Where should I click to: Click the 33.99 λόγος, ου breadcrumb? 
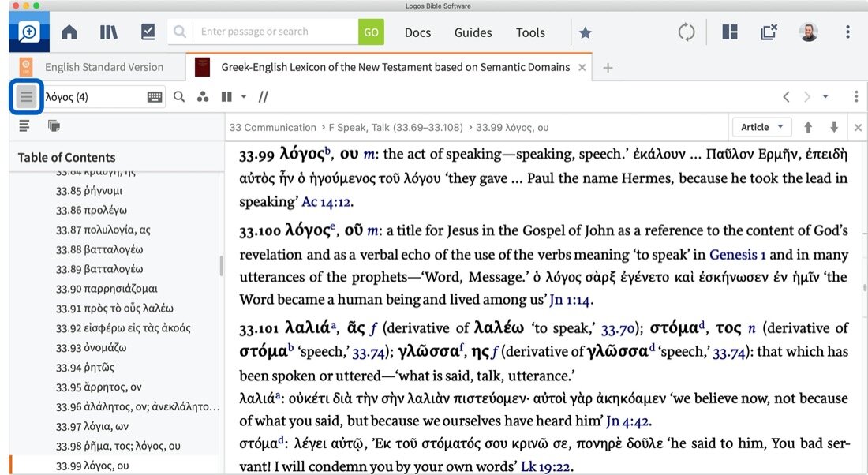pyautogui.click(x=512, y=127)
